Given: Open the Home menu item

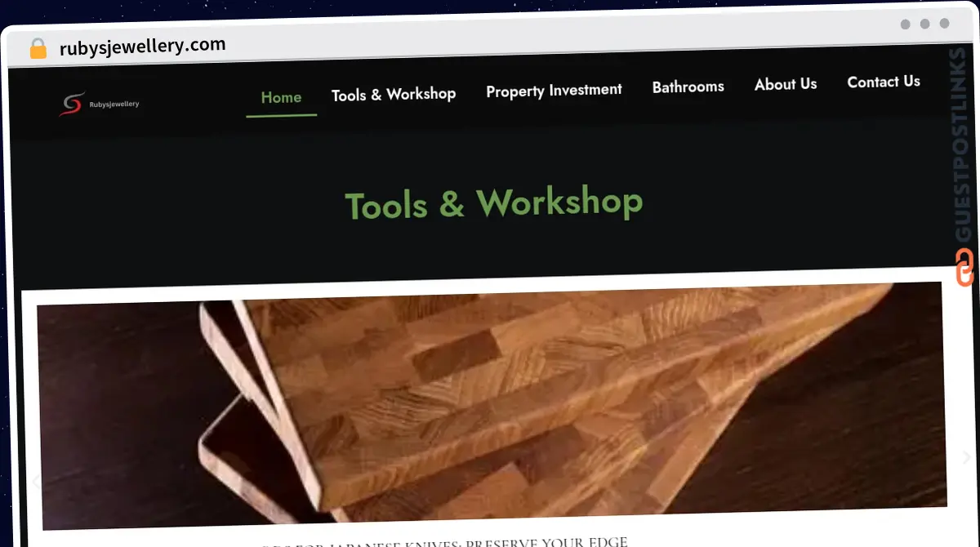Looking at the screenshot, I should click(281, 97).
